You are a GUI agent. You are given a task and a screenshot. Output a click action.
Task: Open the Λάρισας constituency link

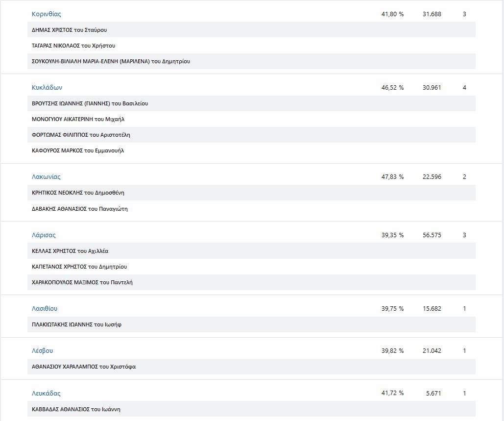(44, 235)
